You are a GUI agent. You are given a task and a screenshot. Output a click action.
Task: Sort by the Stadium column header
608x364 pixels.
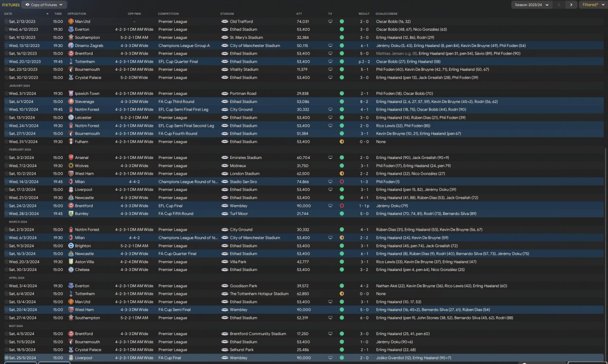[227, 14]
